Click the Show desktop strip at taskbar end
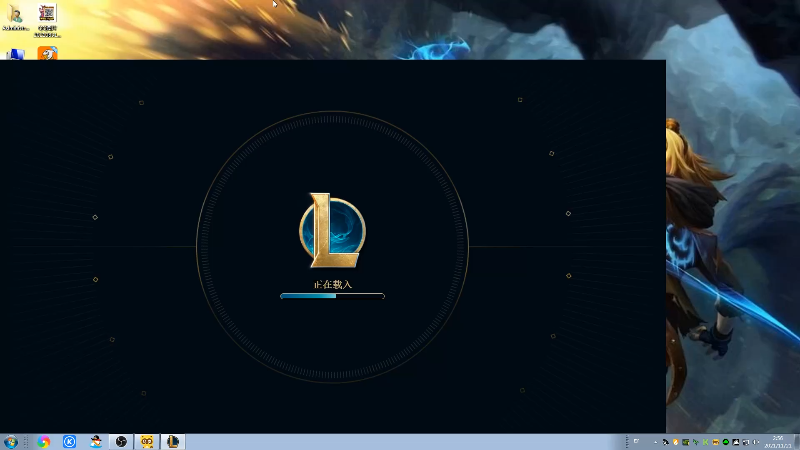800x450 pixels. click(797, 442)
